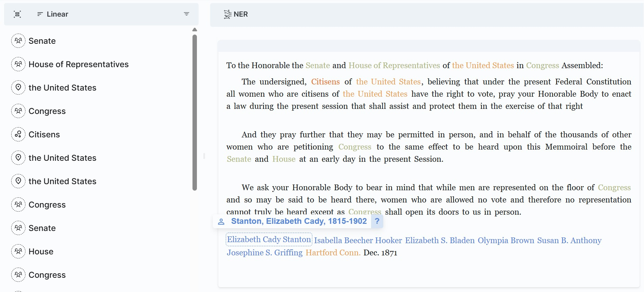644x292 pixels.
Task: Click the place icon beside the first United States entry
Action: 18,87
